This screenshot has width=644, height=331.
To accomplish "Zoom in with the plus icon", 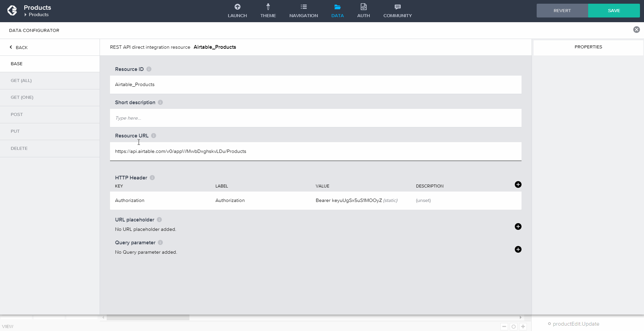I will pos(523,326).
